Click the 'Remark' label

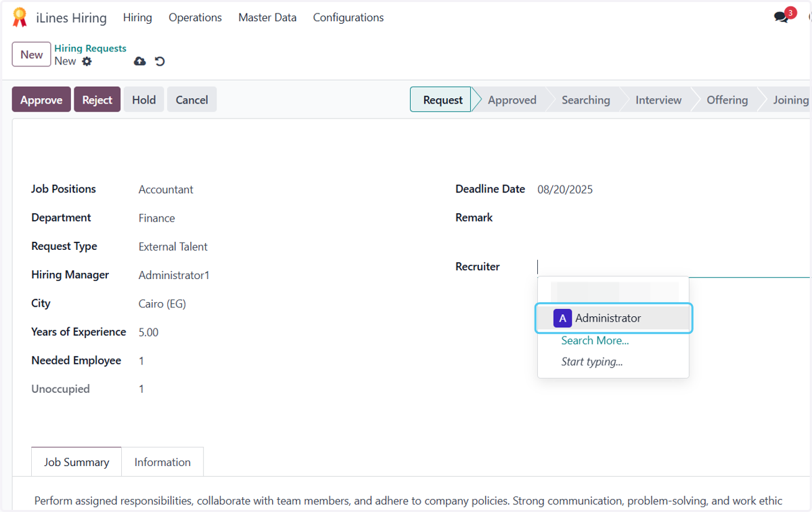tap(474, 217)
